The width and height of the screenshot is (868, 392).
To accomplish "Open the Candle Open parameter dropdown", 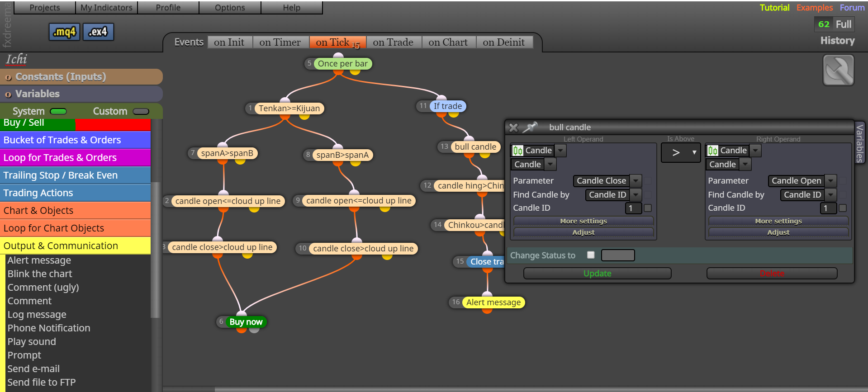I will click(802, 181).
